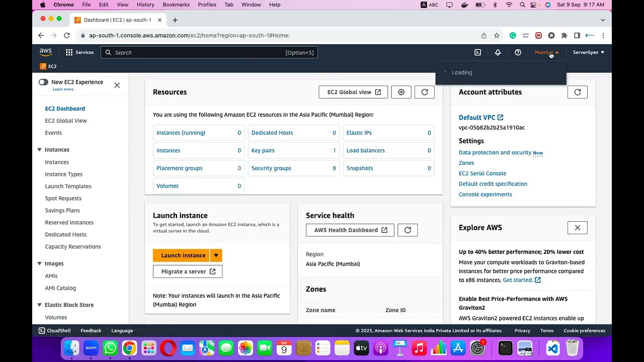644x362 pixels.
Task: Open WhatsApp from the Dock
Action: pyautogui.click(x=110, y=348)
